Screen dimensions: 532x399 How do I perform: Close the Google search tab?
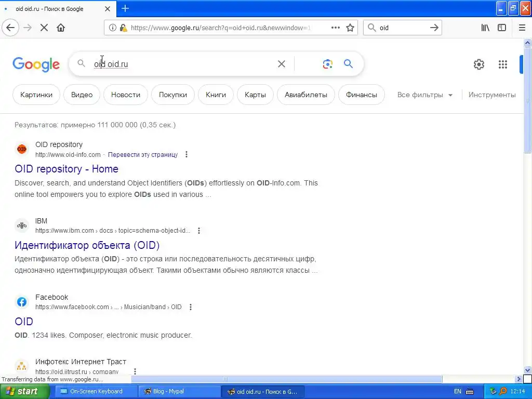coord(107,9)
